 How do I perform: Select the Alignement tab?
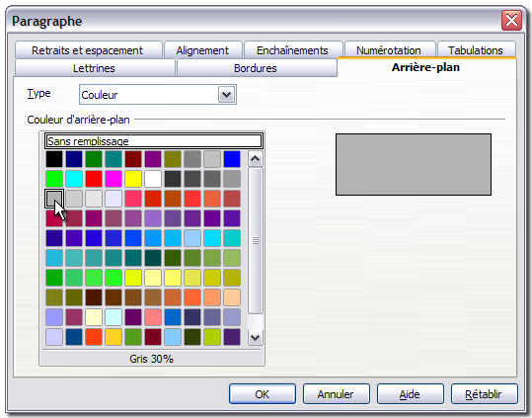[202, 50]
